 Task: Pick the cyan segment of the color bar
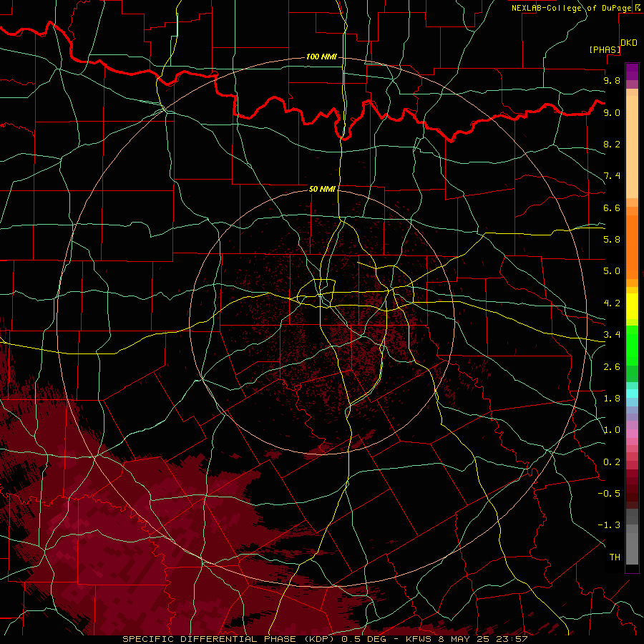coord(632,394)
